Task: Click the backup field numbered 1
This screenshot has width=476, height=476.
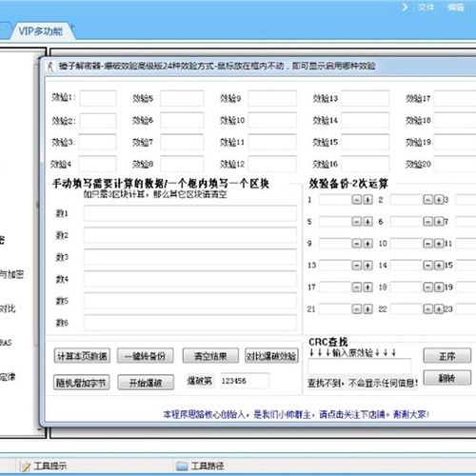Action: click(335, 200)
